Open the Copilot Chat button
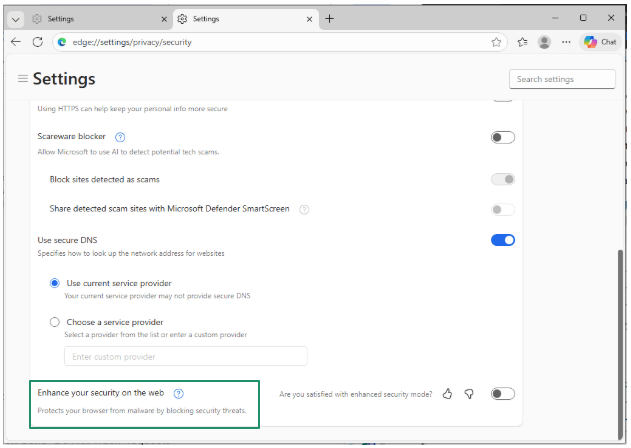 [x=601, y=42]
